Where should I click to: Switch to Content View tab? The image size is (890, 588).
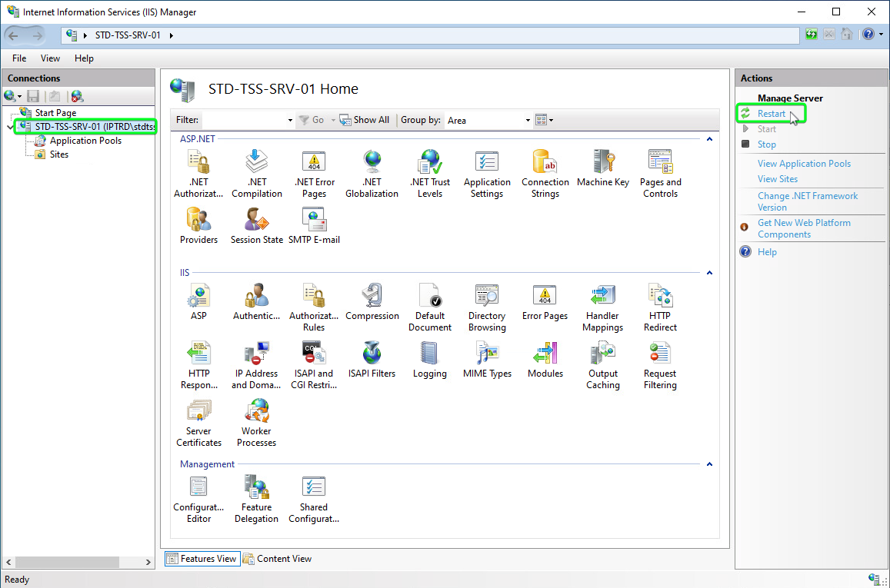pos(278,559)
